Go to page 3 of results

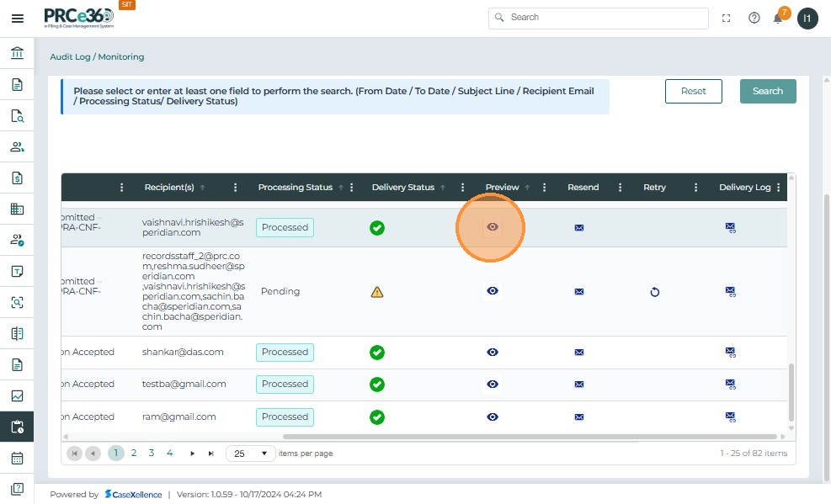(152, 453)
